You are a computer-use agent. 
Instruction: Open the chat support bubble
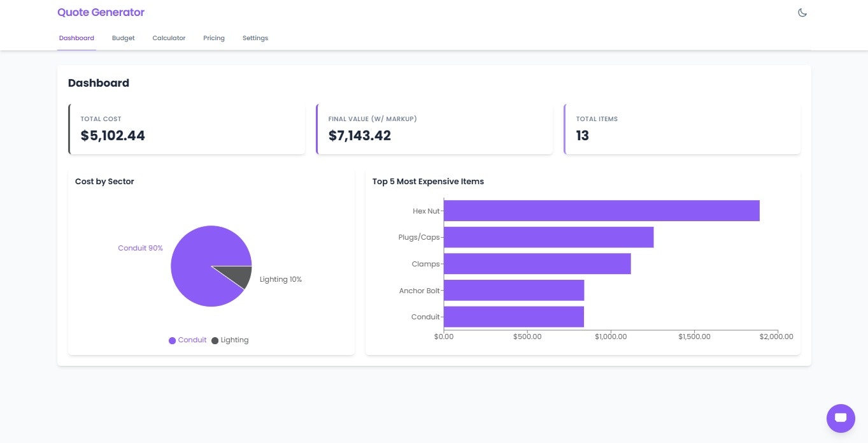coord(840,418)
